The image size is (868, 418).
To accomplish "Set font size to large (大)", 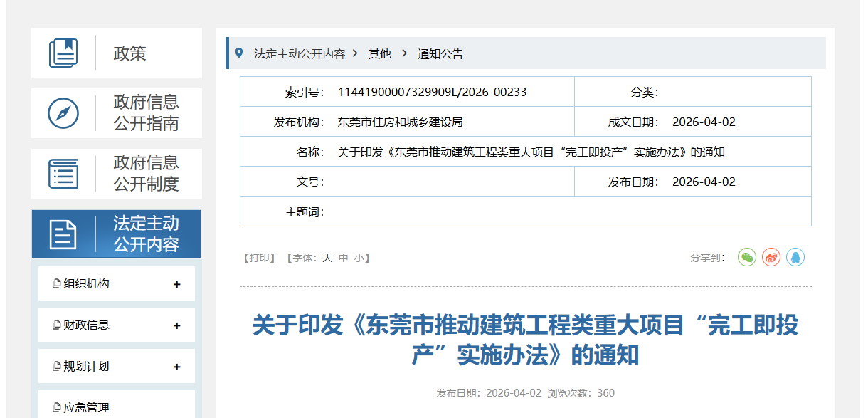I will click(327, 258).
